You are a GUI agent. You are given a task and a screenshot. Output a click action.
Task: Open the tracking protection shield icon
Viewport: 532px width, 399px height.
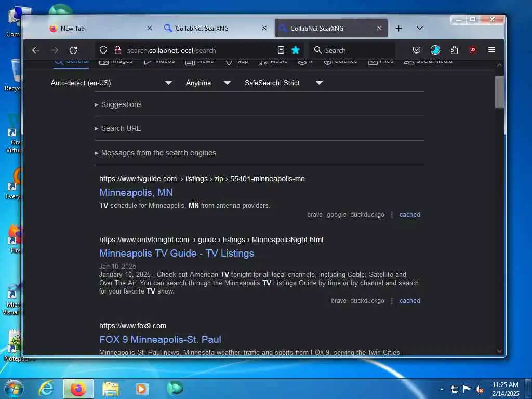(103, 50)
